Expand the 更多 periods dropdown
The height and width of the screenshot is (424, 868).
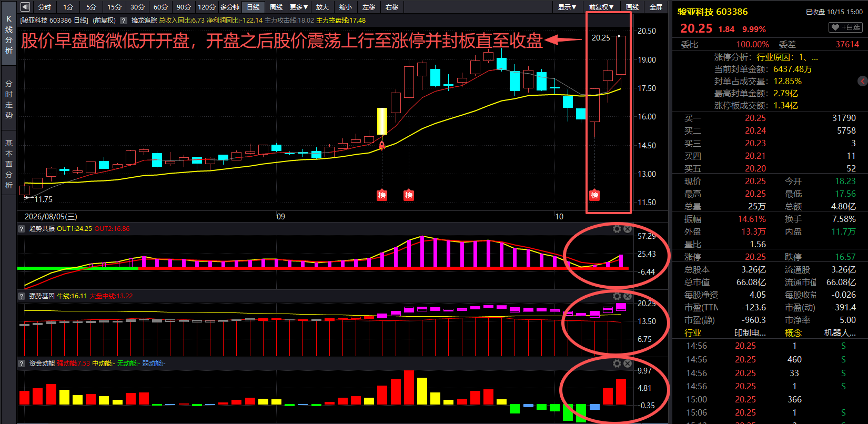point(299,7)
